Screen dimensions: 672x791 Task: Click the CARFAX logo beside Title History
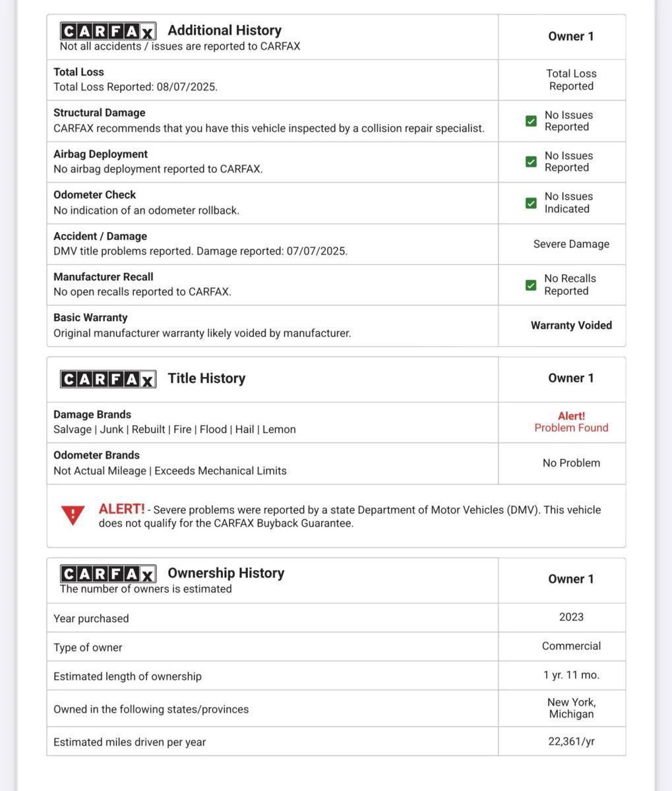108,379
